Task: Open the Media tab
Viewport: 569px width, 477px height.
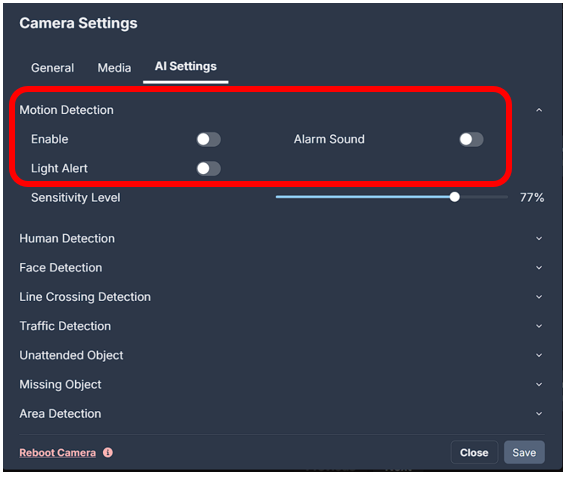Action: pyautogui.click(x=115, y=68)
